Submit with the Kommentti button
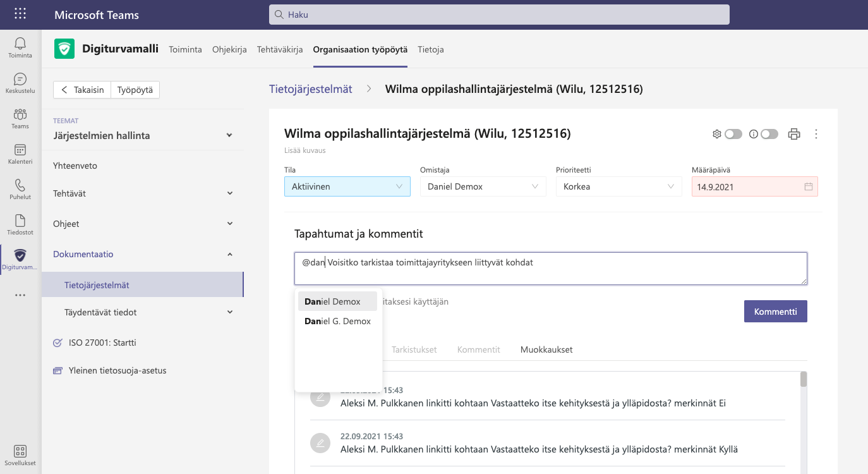Screen dimensions: 868x474 (x=775, y=312)
